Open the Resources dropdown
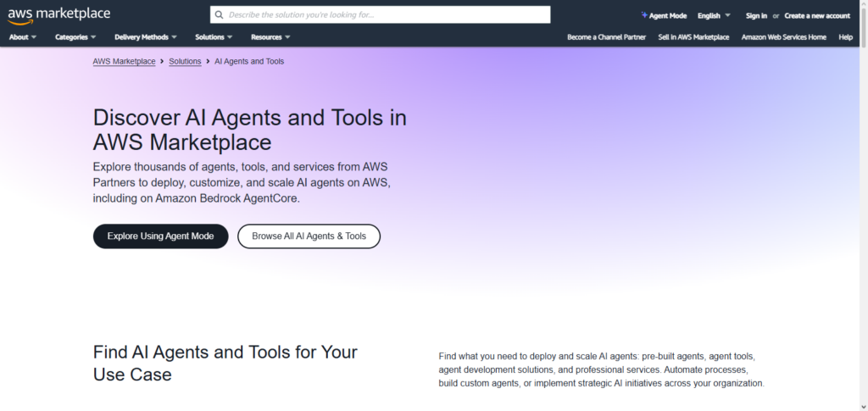The image size is (868, 411). click(x=270, y=37)
